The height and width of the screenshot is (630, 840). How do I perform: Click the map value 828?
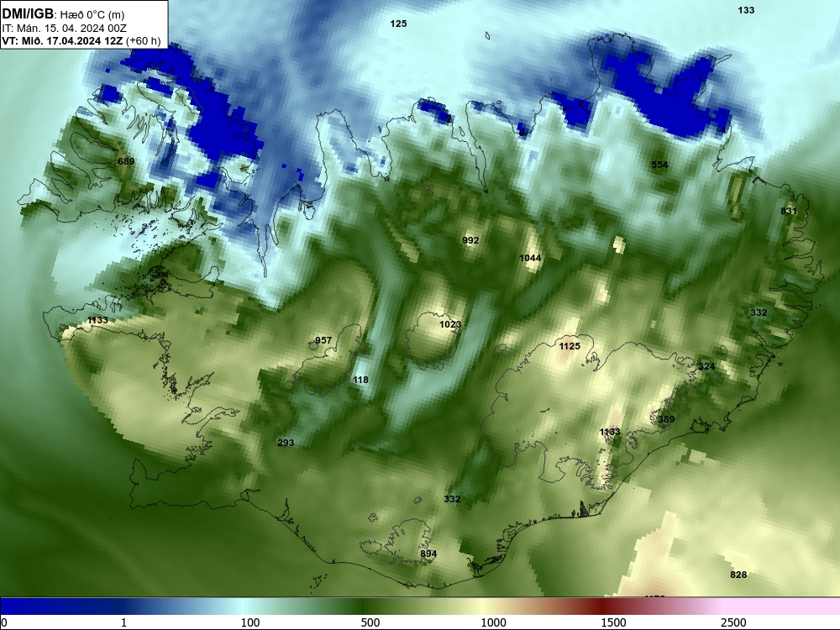[738, 575]
